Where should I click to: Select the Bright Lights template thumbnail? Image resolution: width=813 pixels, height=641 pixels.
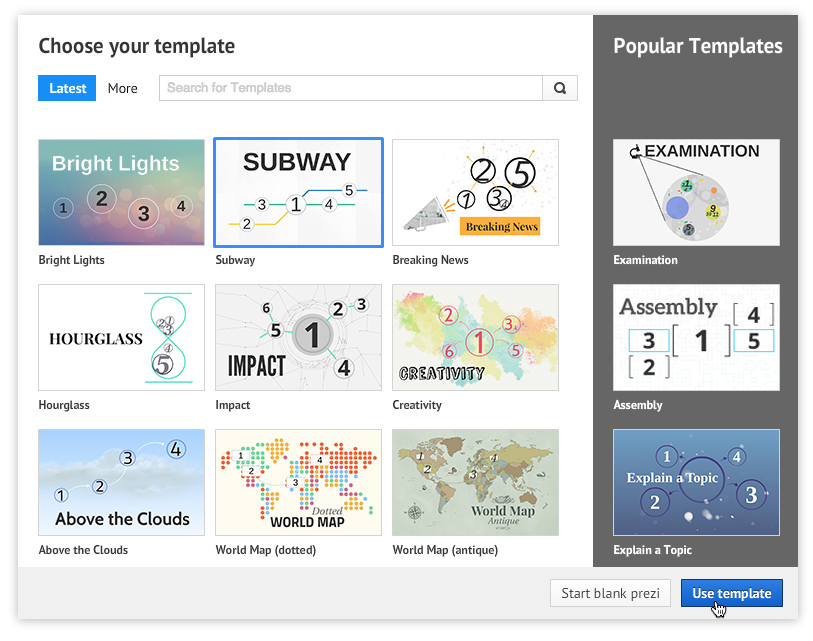click(121, 192)
